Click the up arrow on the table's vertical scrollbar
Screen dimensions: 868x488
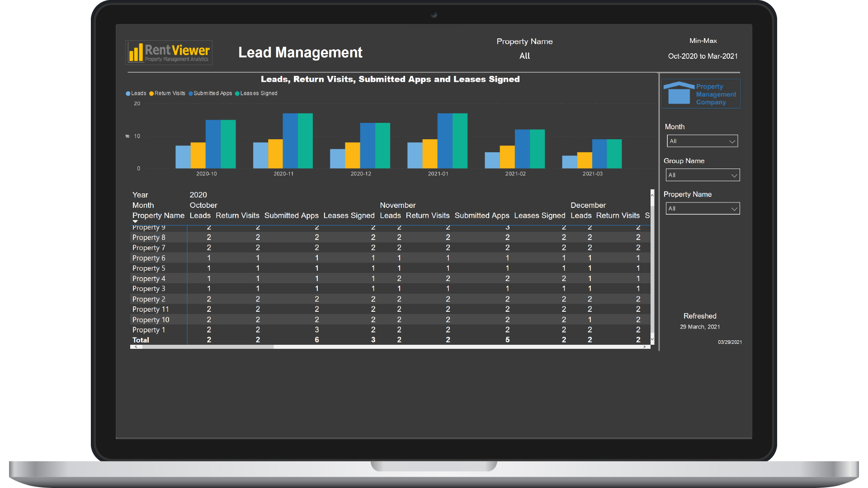coord(652,195)
